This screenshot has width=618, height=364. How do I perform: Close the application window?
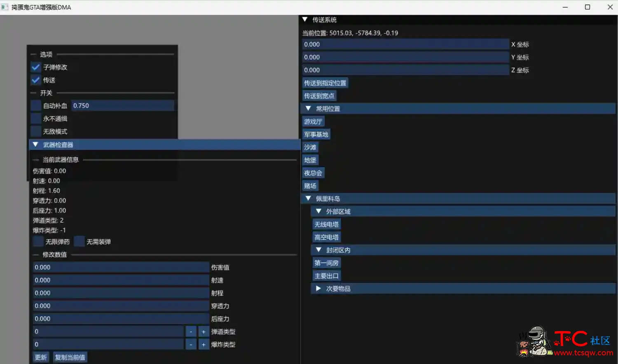pos(610,7)
